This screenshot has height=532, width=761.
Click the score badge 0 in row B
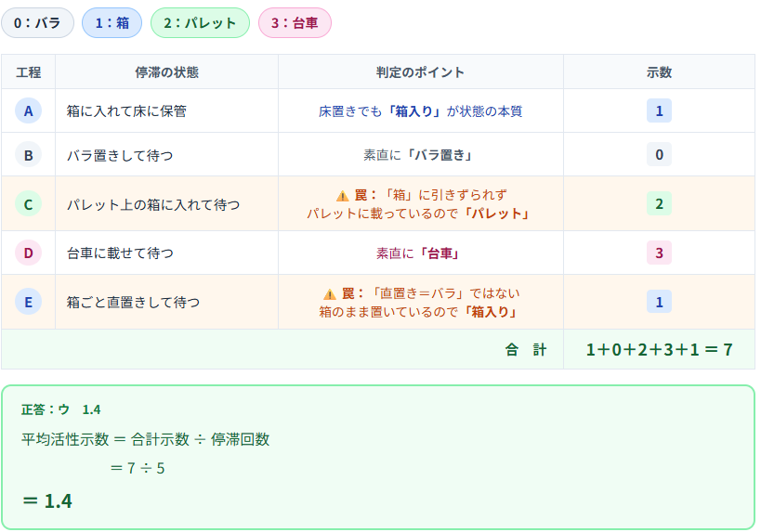point(659,154)
